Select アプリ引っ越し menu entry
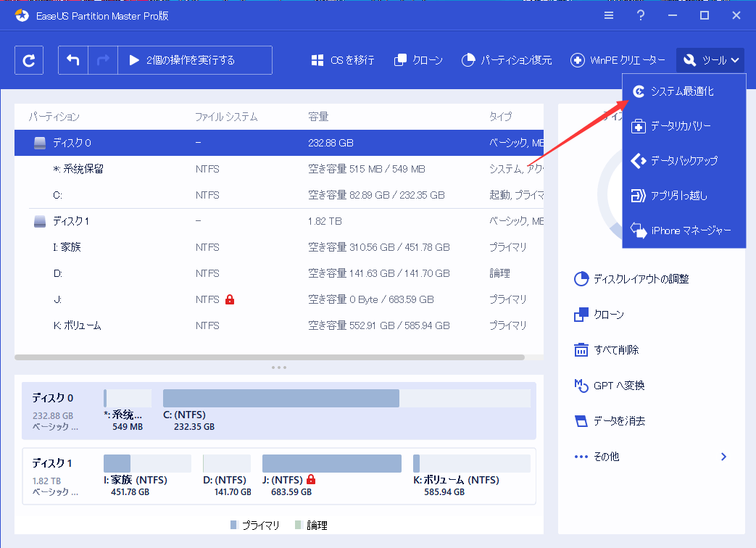The width and height of the screenshot is (756, 548). [x=684, y=196]
